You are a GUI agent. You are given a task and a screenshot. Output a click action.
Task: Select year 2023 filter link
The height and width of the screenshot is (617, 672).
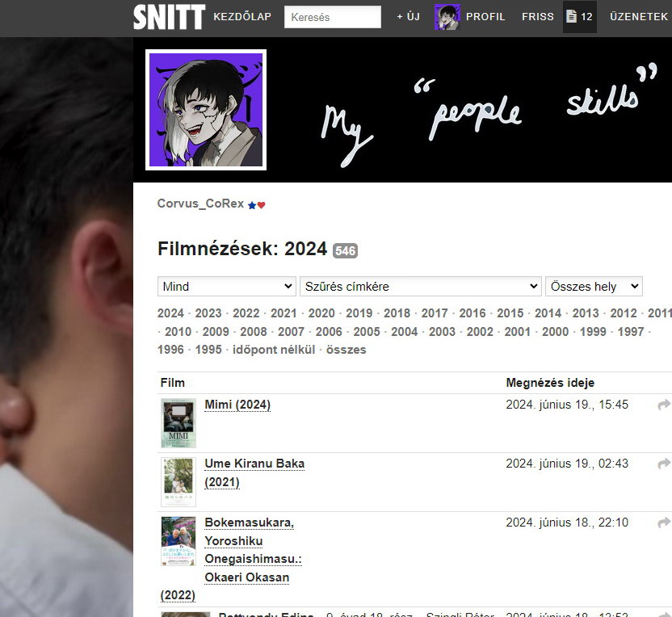coord(208,313)
